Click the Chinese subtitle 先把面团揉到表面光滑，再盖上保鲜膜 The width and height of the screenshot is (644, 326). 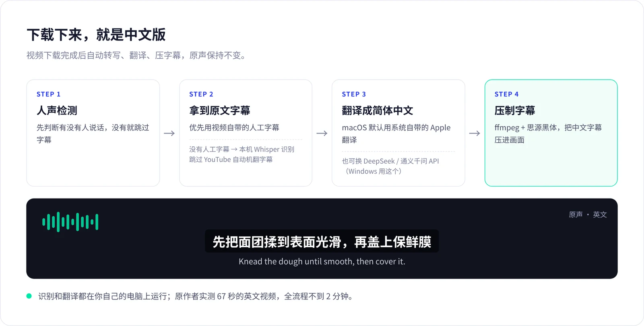(x=322, y=242)
